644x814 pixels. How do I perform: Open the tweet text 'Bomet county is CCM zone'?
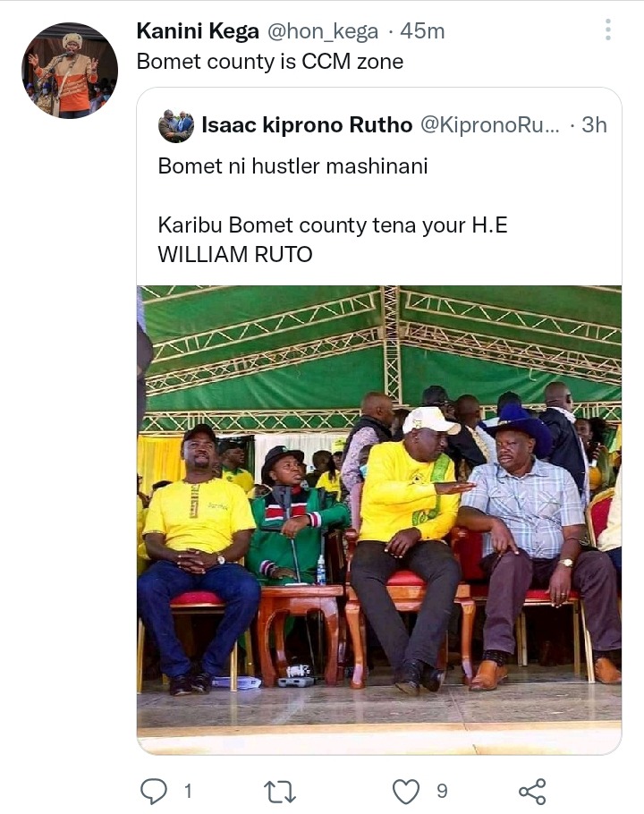(270, 62)
